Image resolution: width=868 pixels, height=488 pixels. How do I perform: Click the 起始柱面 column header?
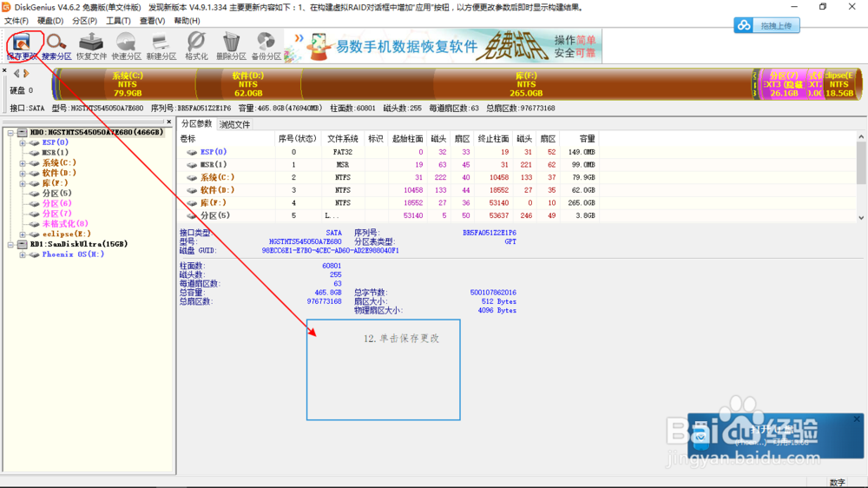(x=407, y=138)
